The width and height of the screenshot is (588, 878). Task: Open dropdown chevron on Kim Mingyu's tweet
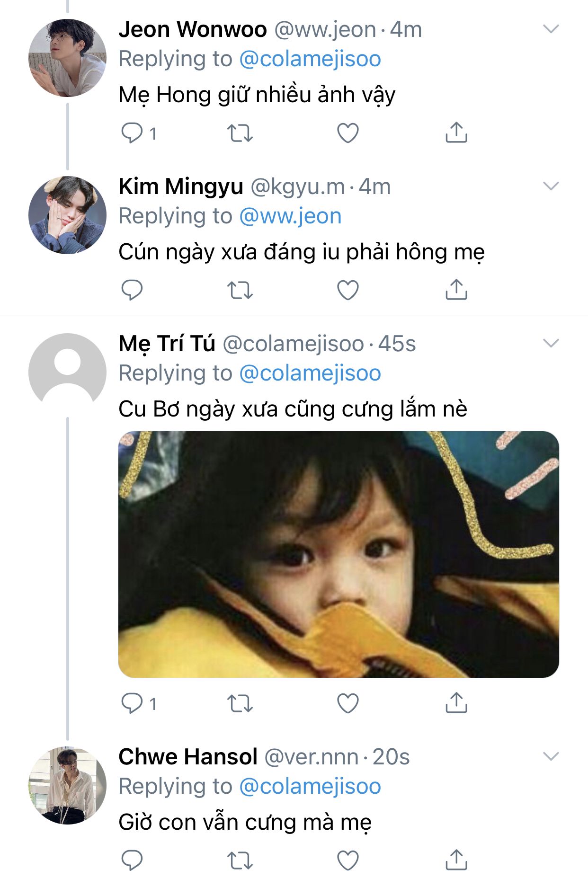pyautogui.click(x=551, y=186)
